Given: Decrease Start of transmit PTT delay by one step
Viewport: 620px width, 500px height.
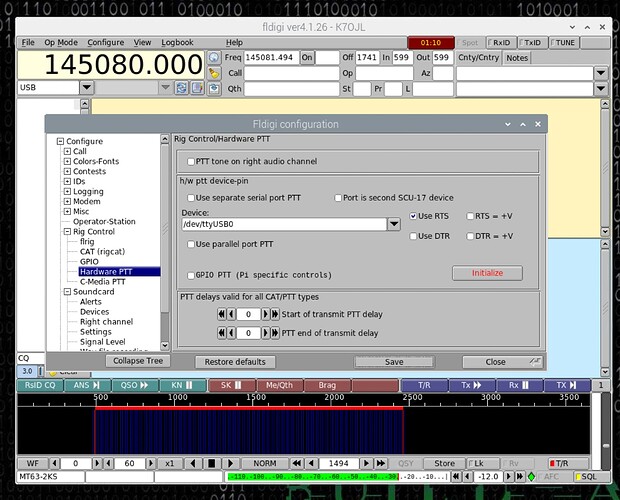Looking at the screenshot, I should point(232,314).
